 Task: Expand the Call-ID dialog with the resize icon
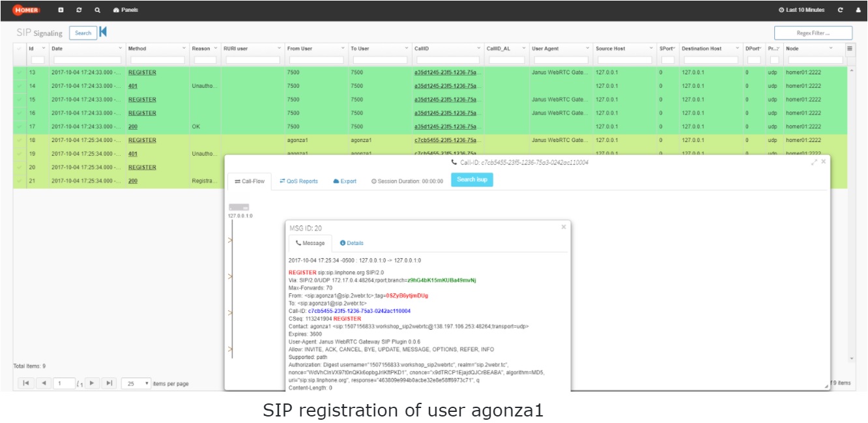814,162
